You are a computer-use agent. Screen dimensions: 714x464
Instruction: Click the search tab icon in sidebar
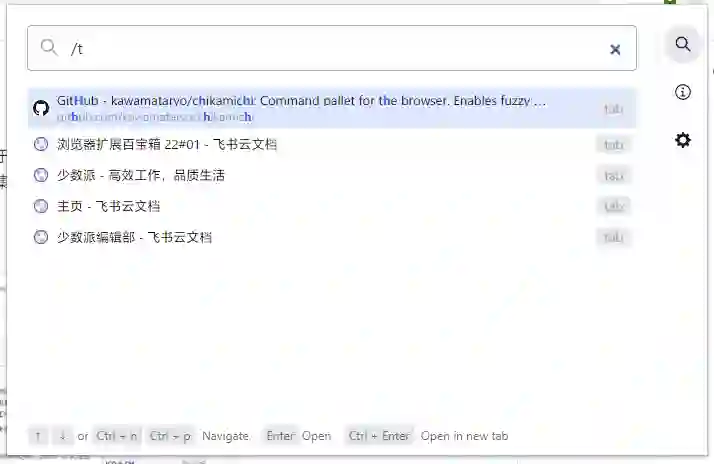coord(682,44)
